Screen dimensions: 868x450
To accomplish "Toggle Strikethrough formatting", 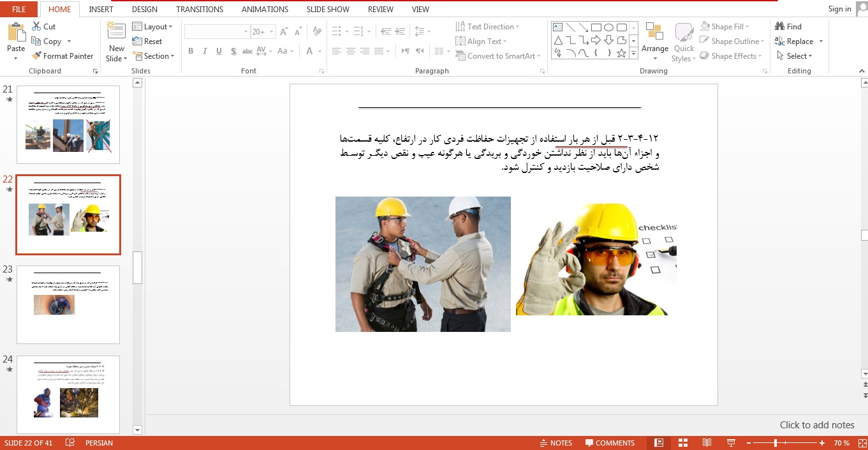I will [x=247, y=51].
